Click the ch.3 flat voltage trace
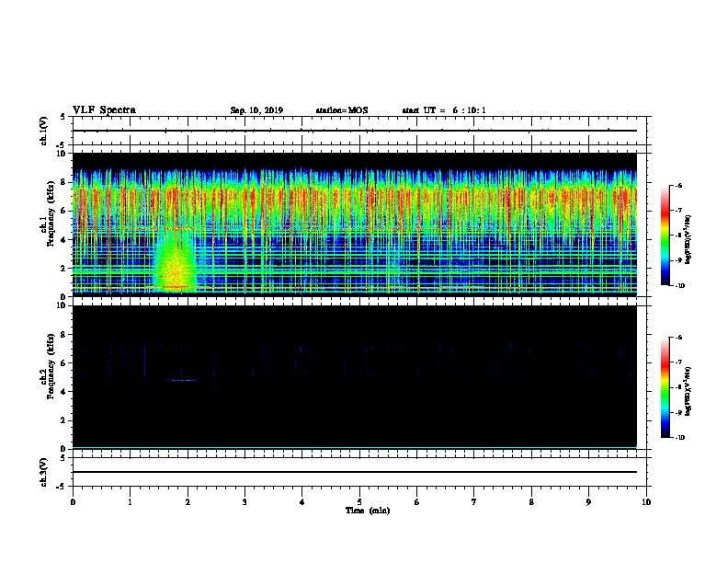Screen dimensions: 728x563 (x=354, y=472)
